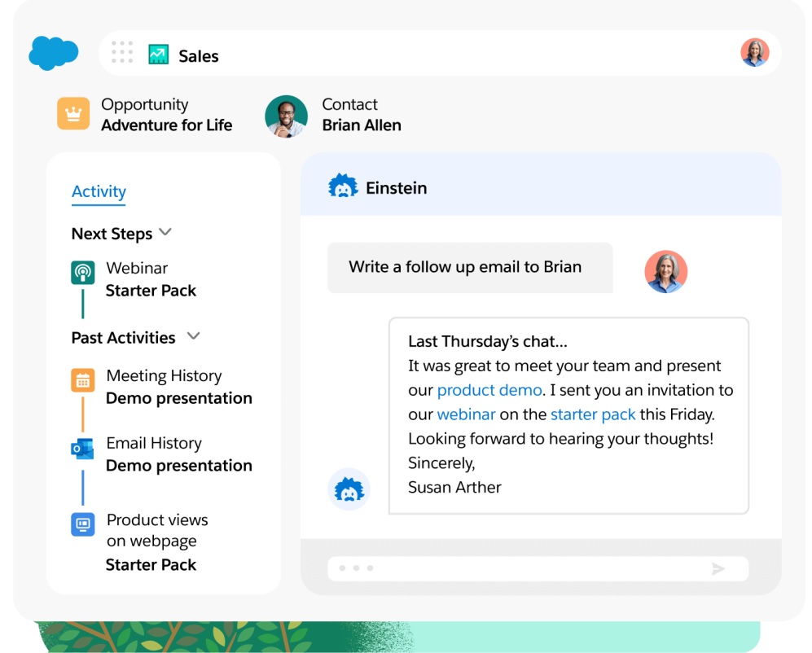The image size is (812, 653).
Task: Click the Susan Arther signature text
Action: tap(454, 487)
